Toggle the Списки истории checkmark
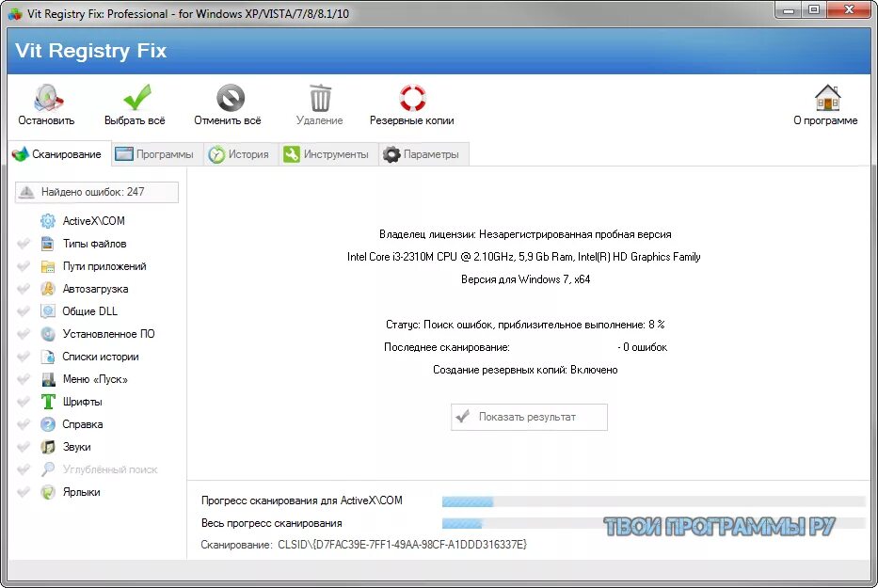 coord(24,357)
